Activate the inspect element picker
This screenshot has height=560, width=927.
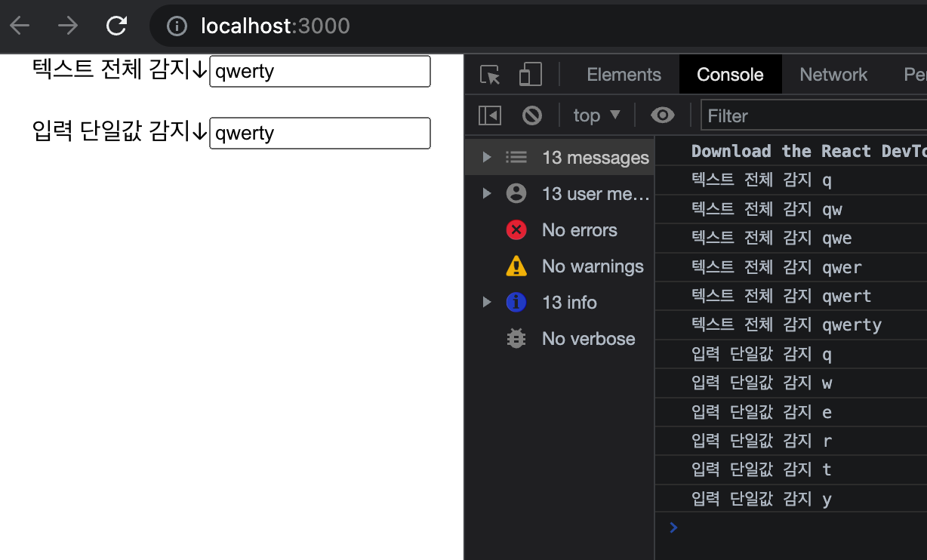coord(491,75)
